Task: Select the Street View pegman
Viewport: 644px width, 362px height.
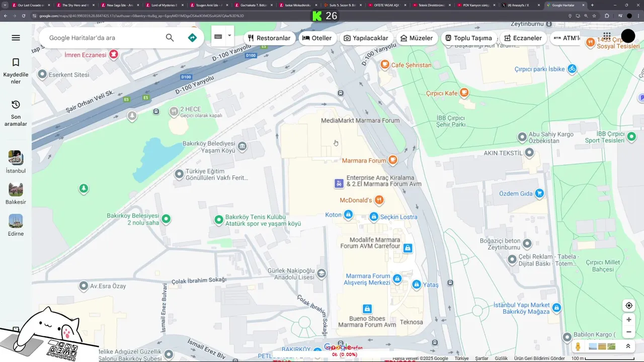Action: pyautogui.click(x=578, y=346)
